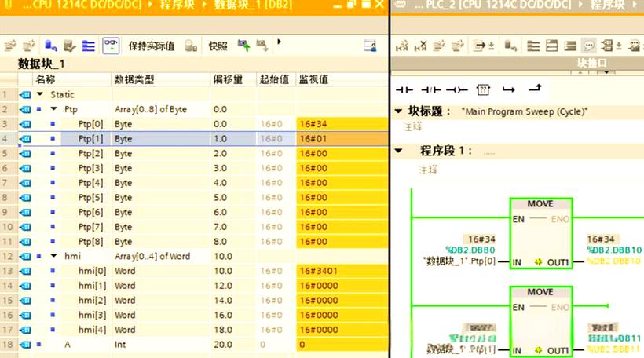Click the second MOVE instruction box title
644x358 pixels.
click(x=540, y=292)
